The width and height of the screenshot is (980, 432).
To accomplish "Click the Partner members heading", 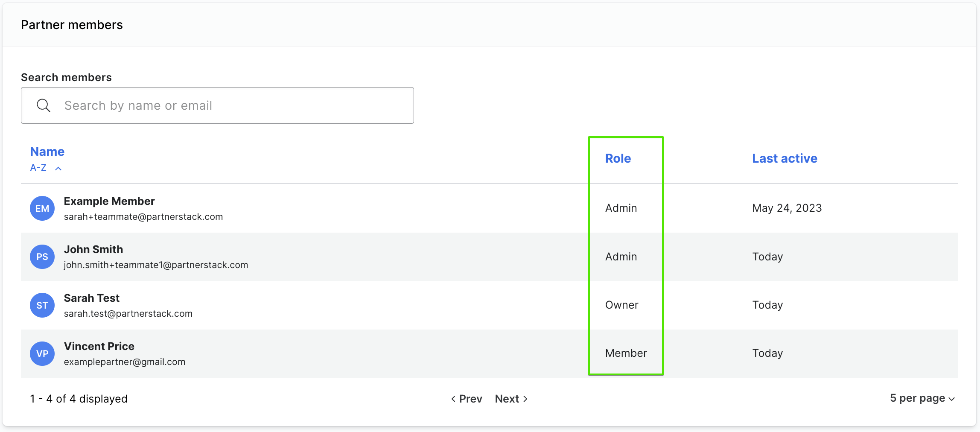I will click(x=72, y=25).
